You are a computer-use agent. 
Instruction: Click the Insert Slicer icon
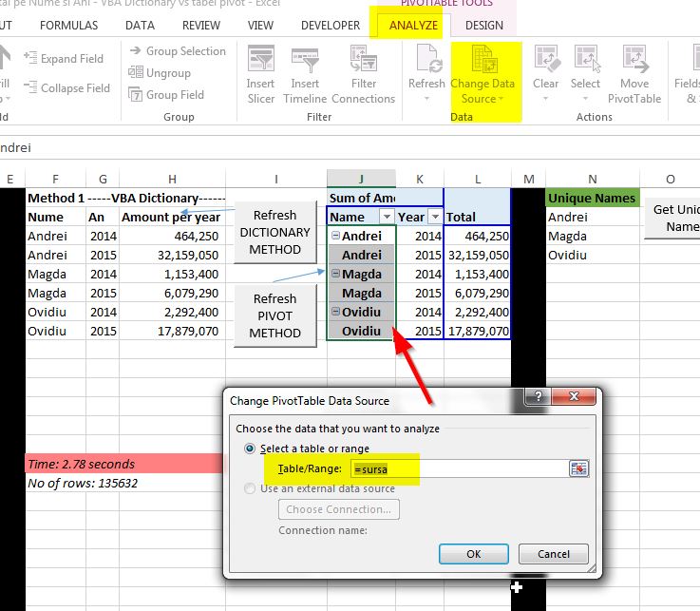pyautogui.click(x=260, y=58)
